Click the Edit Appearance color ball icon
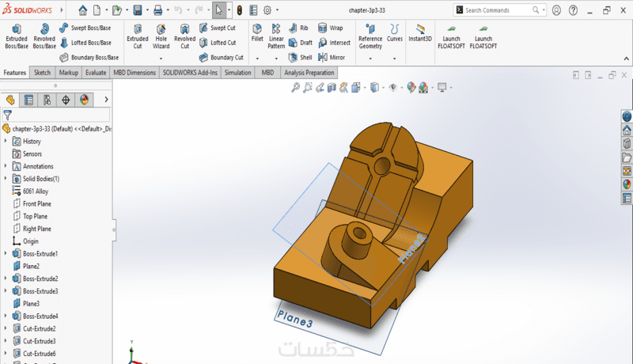The width and height of the screenshot is (633, 364). tap(411, 88)
